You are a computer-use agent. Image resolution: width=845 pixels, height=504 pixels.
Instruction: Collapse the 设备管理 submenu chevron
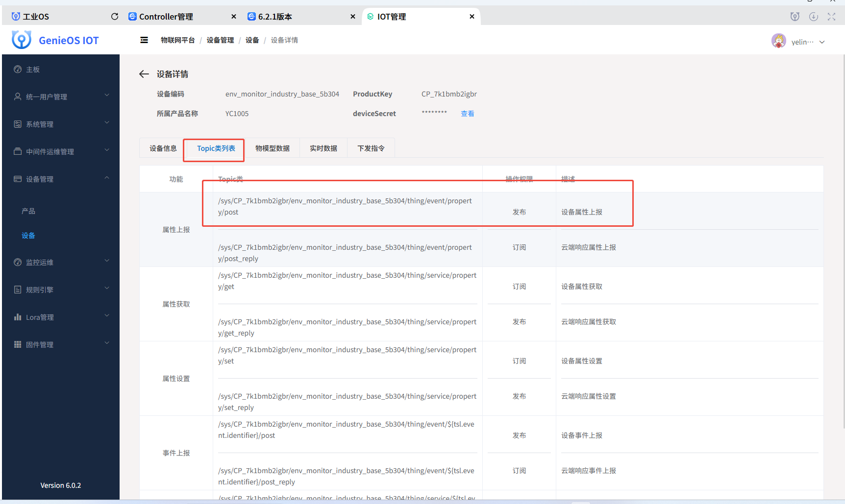(107, 177)
